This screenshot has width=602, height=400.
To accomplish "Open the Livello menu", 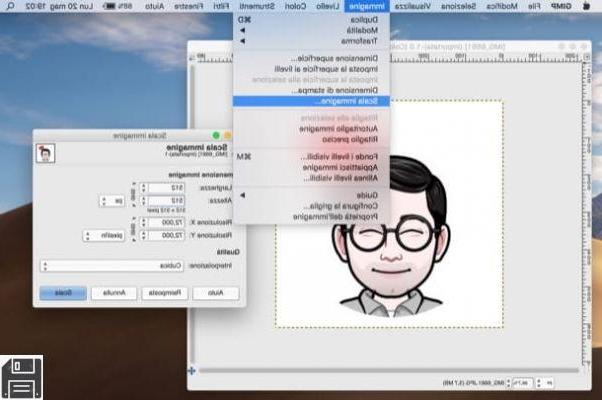I will [327, 6].
